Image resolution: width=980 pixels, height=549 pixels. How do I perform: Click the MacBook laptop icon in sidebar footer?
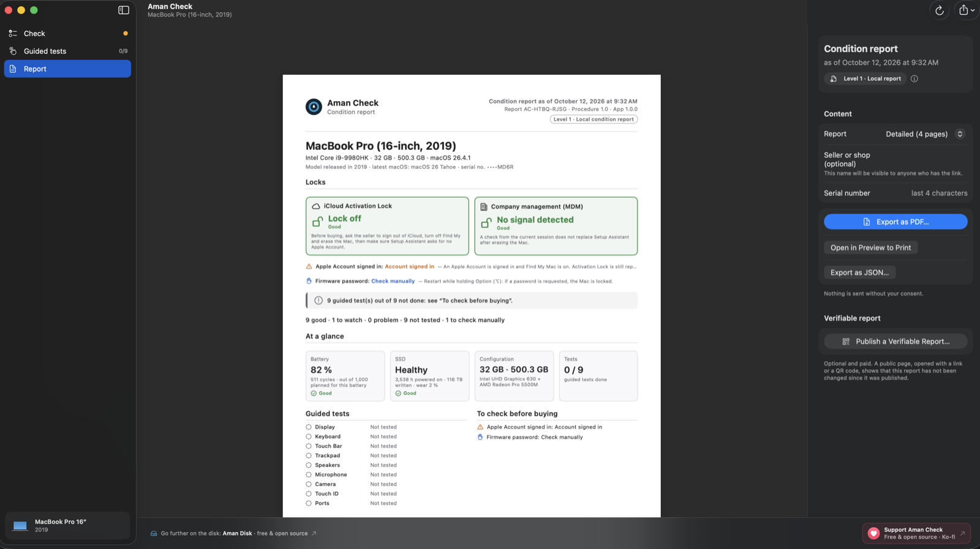point(20,526)
